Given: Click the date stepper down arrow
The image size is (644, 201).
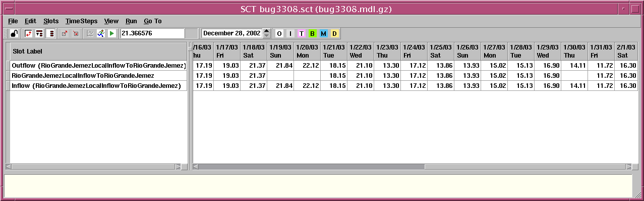Looking at the screenshot, I should 267,36.
